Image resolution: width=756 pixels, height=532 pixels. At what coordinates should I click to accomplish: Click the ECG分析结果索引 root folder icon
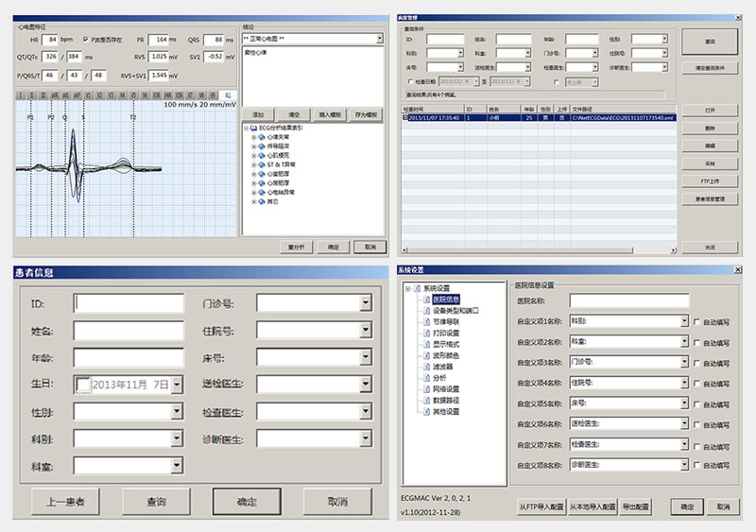pos(253,129)
